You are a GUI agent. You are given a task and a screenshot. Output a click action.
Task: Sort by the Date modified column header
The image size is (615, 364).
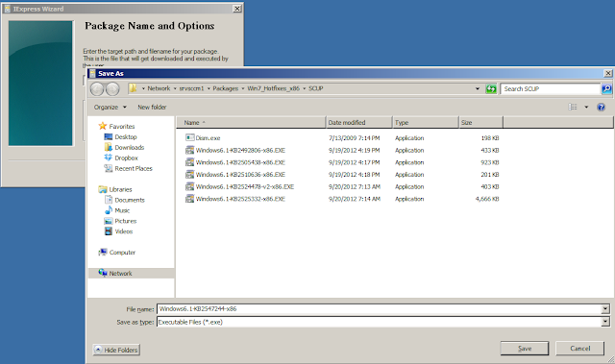(358, 123)
